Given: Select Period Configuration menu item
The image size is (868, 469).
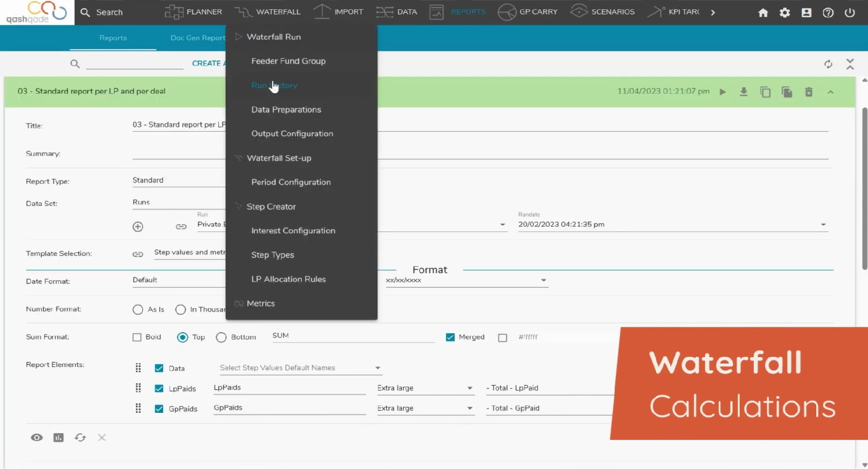Looking at the screenshot, I should (x=291, y=182).
